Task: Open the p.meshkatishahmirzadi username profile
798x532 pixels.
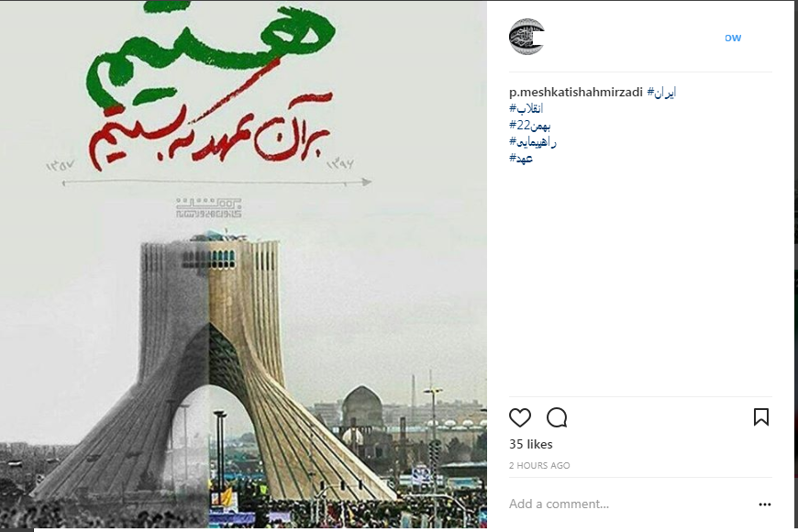Action: coord(576,92)
